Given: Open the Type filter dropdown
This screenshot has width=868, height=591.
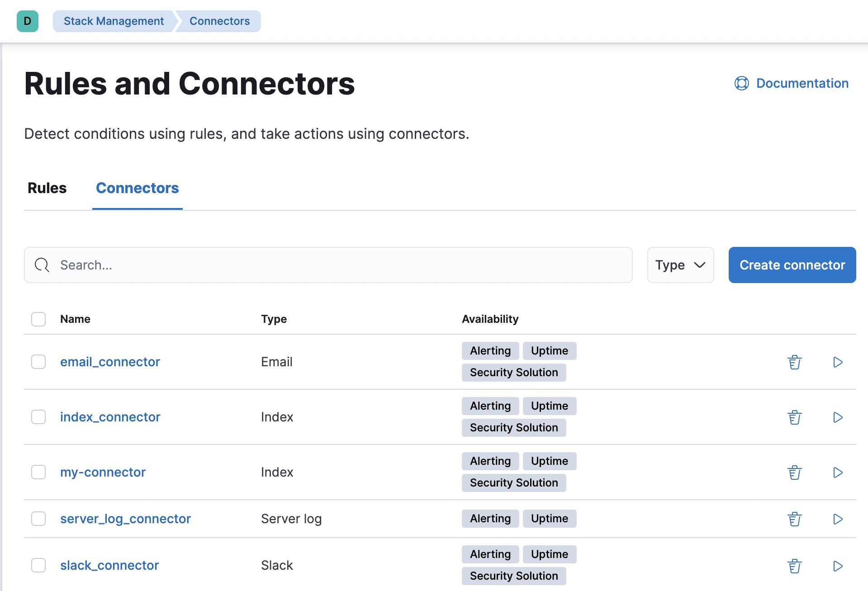Looking at the screenshot, I should 680,265.
